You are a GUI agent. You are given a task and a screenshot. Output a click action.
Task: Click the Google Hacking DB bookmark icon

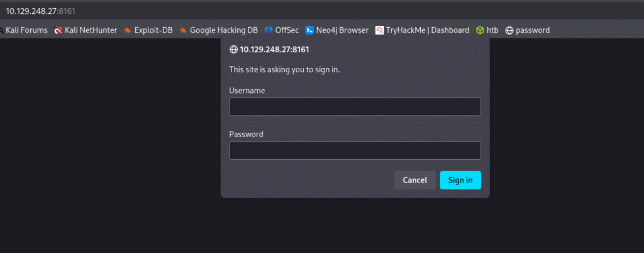(183, 30)
